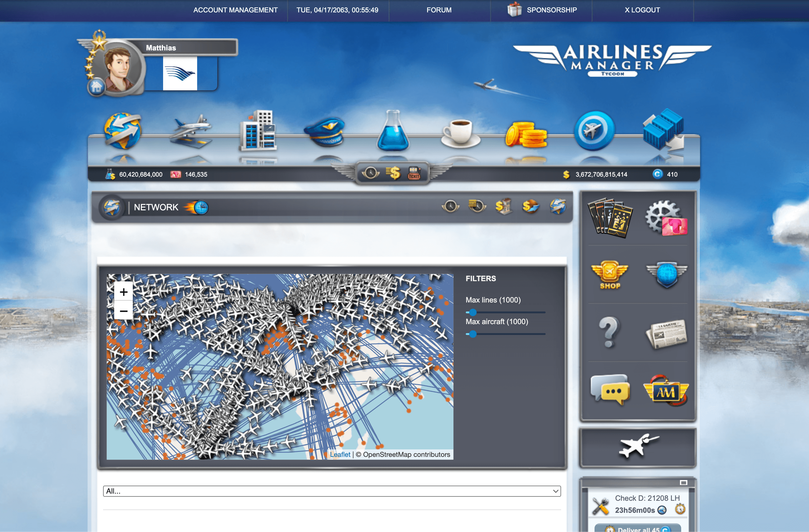
Task: Open the collectible cards icon in sidebar
Action: [611, 218]
